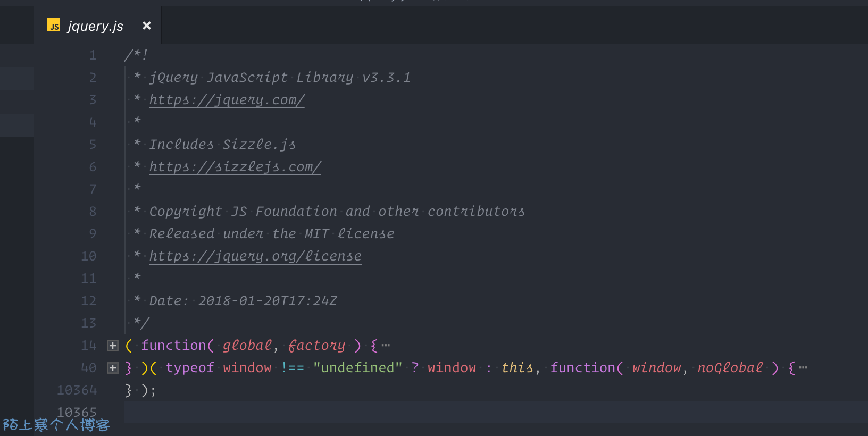
Task: Click 'Copyright JS Foundation and other contributors' text
Action: [337, 212]
